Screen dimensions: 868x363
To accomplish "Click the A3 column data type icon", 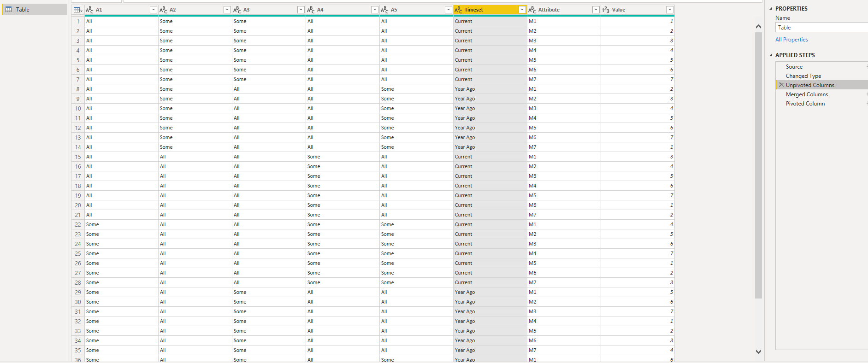I will click(237, 10).
